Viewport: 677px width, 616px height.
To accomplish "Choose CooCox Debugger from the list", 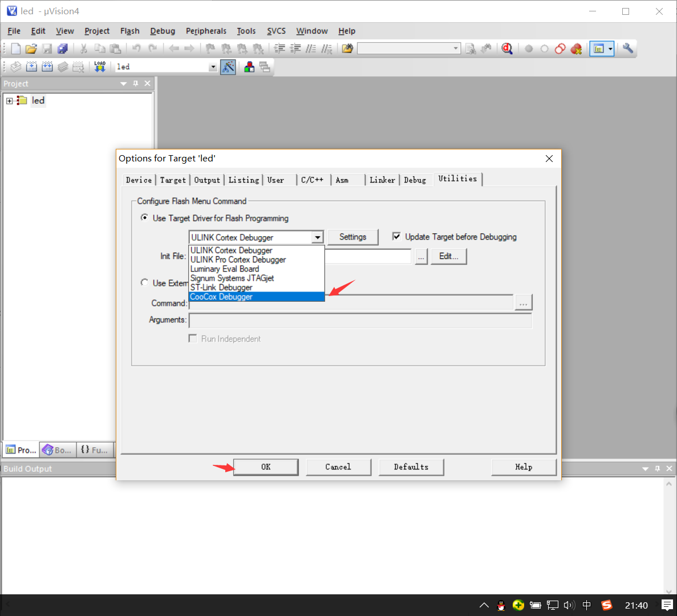I will click(257, 297).
